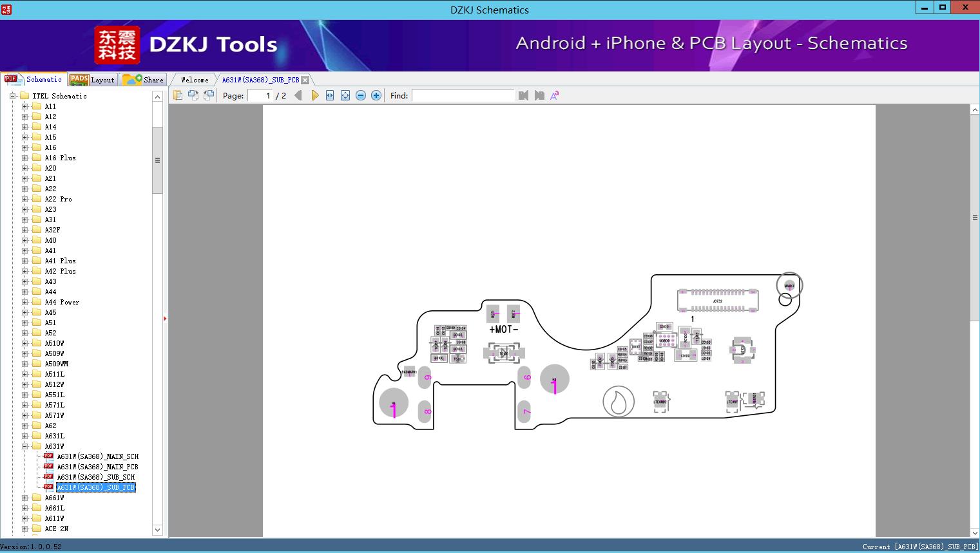Select the A42 Plus folder
Image resolution: width=980 pixels, height=553 pixels.
click(x=61, y=271)
